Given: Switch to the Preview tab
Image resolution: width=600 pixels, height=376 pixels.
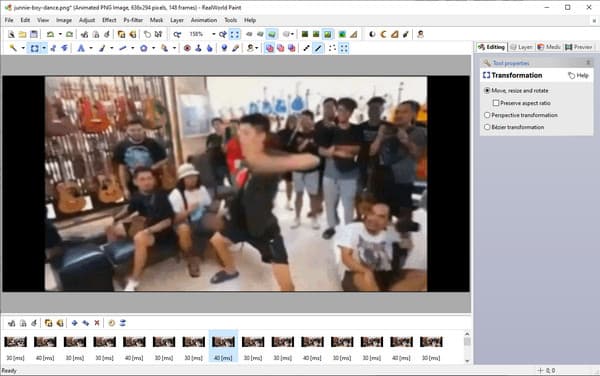Looking at the screenshot, I should coord(579,47).
